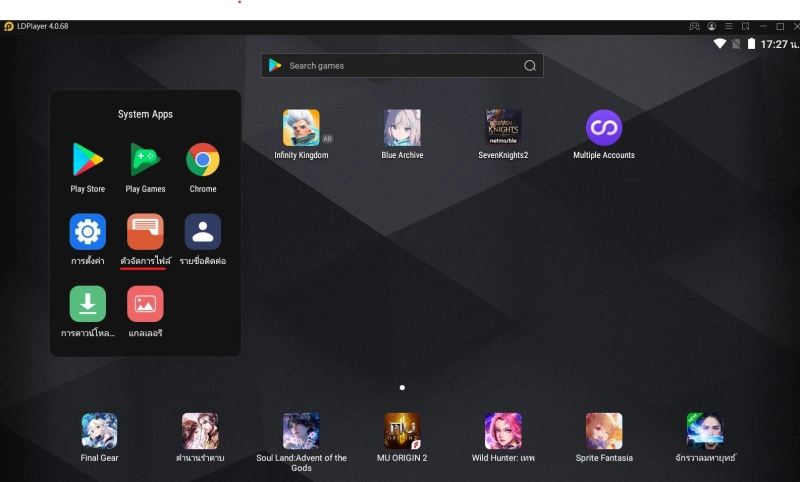800x482 pixels.
Task: Click the no-SIM signal icon
Action: (x=736, y=44)
